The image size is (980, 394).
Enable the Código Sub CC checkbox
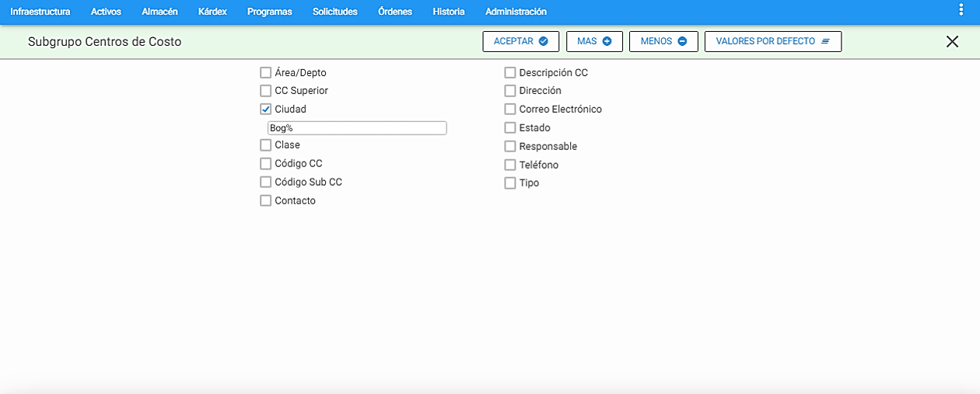[x=266, y=182]
